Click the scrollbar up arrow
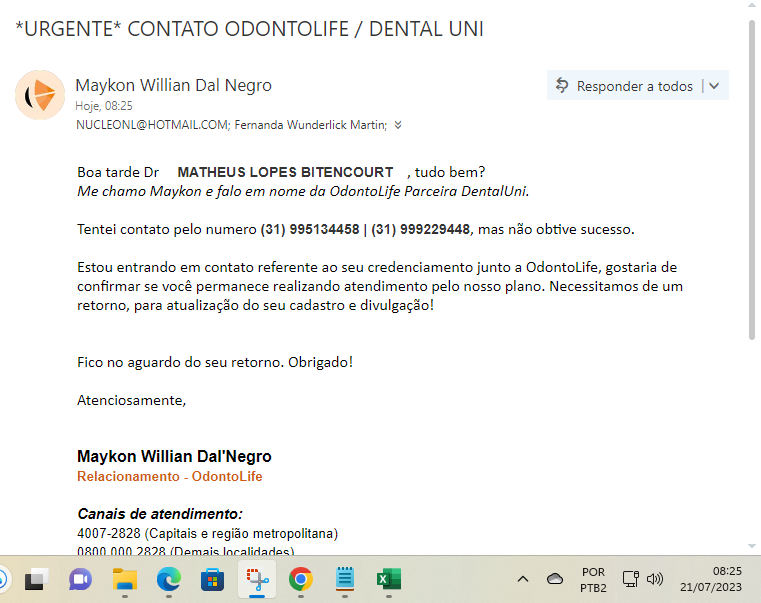The height and width of the screenshot is (603, 761). [x=752, y=4]
